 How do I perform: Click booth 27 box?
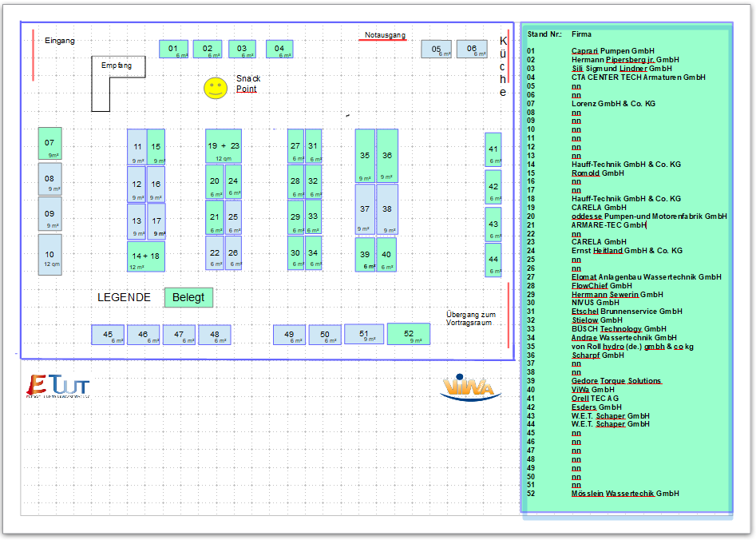295,146
